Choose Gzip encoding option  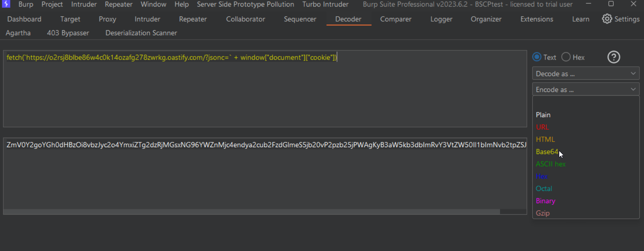click(542, 213)
